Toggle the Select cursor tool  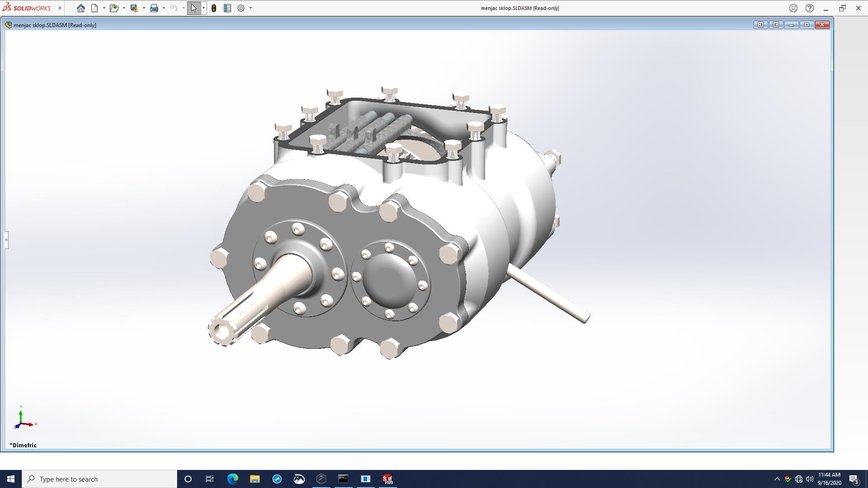click(193, 8)
